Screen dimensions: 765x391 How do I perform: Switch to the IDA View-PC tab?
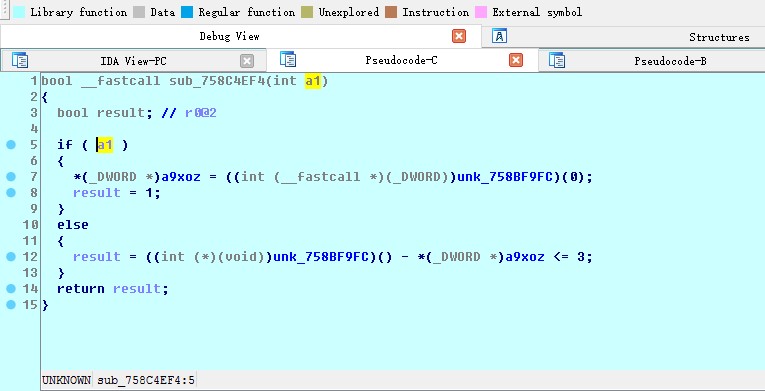coord(133,61)
